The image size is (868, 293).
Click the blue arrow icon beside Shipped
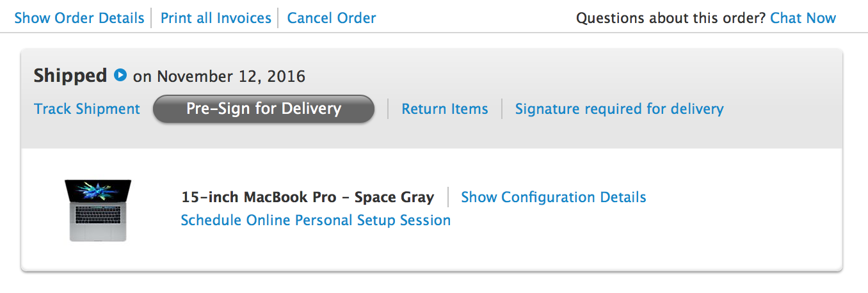click(120, 75)
